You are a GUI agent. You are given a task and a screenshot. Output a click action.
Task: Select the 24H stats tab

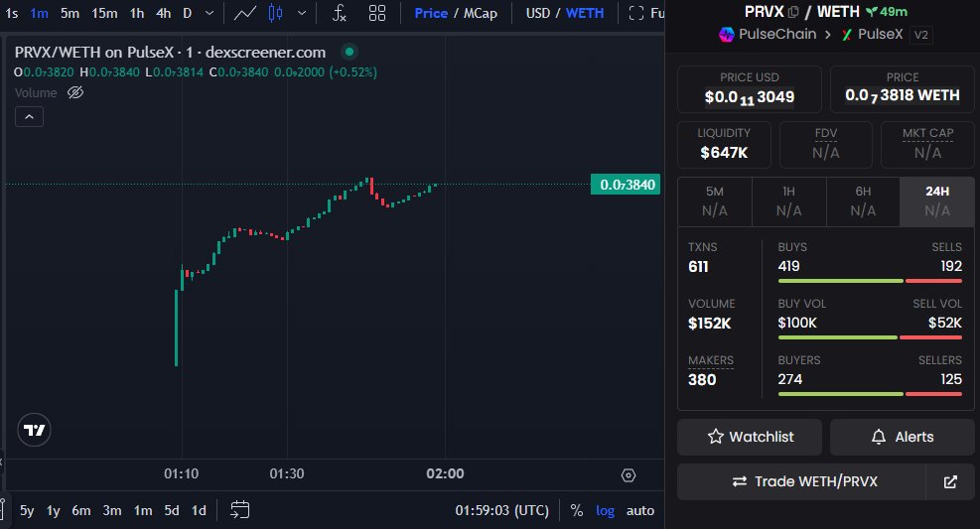click(937, 201)
